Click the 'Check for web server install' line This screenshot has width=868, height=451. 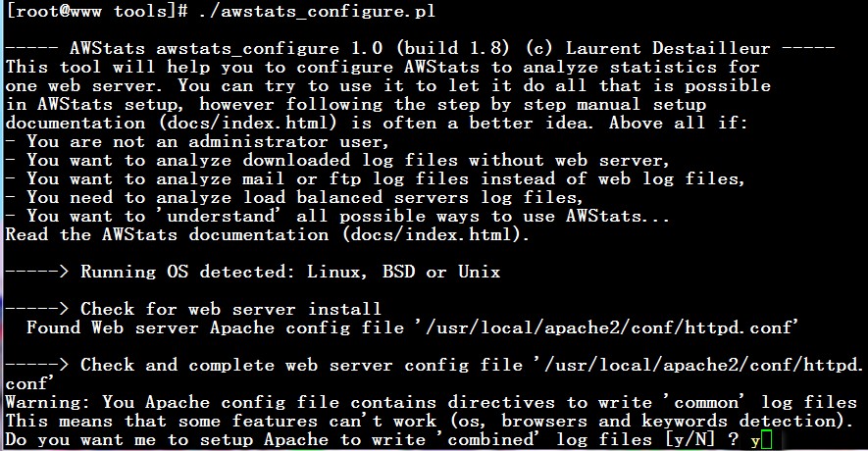tap(193, 310)
